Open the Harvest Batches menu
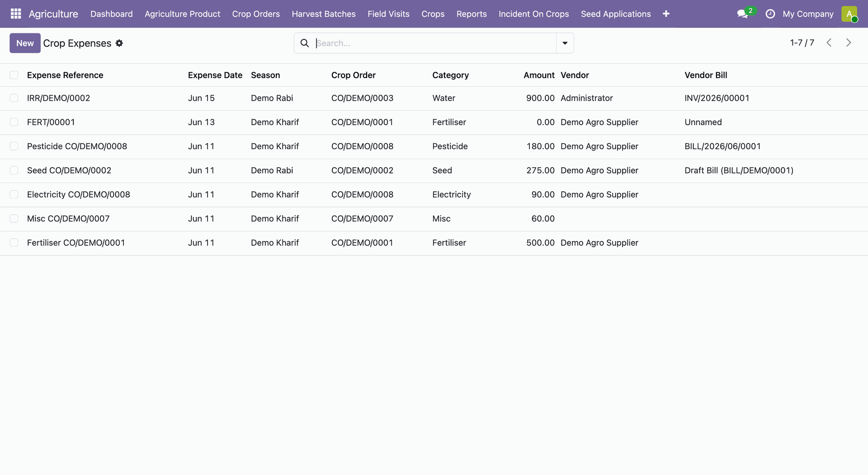868x475 pixels. [324, 14]
